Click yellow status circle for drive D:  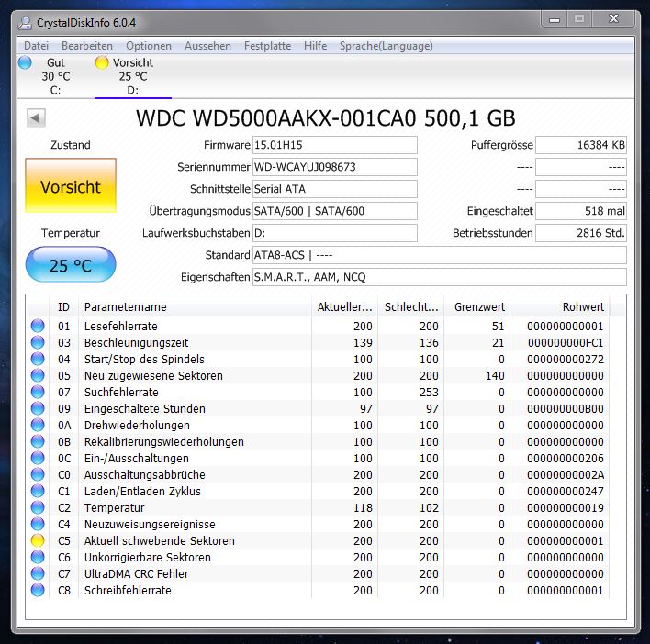coord(102,63)
